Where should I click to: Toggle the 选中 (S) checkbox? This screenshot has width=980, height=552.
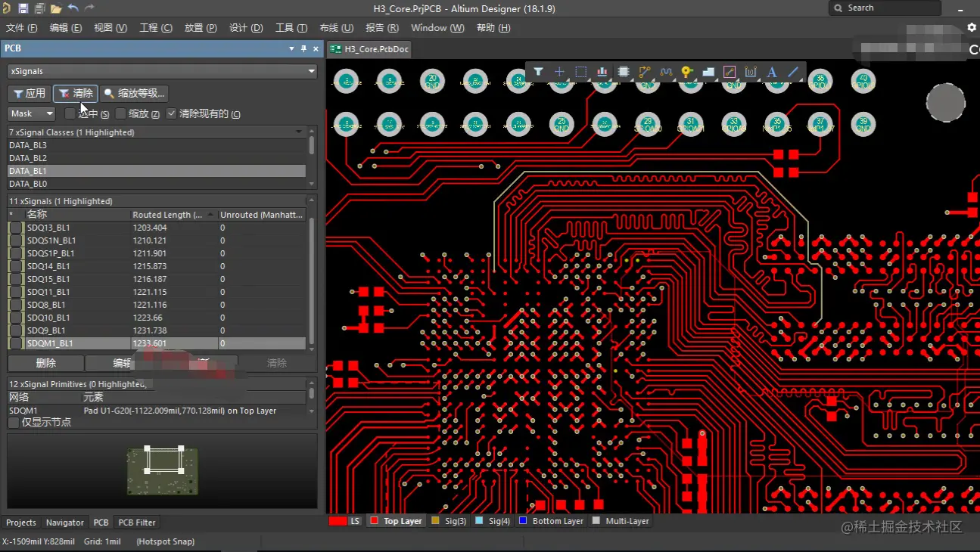70,113
